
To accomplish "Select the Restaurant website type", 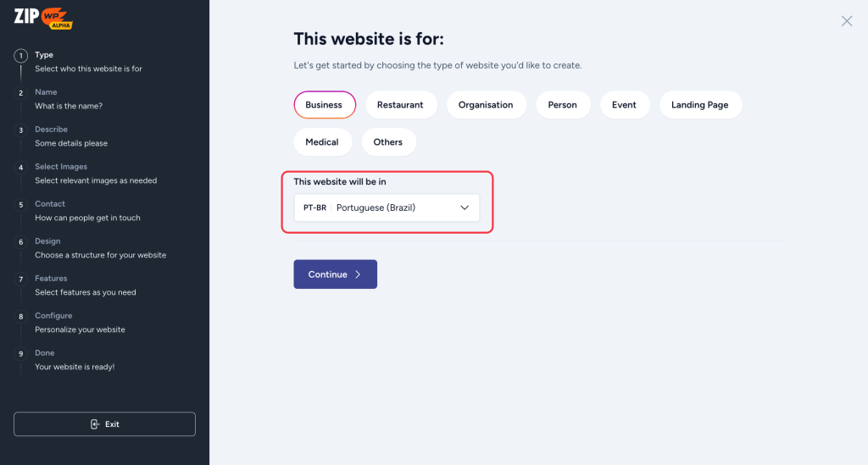I will (x=400, y=105).
